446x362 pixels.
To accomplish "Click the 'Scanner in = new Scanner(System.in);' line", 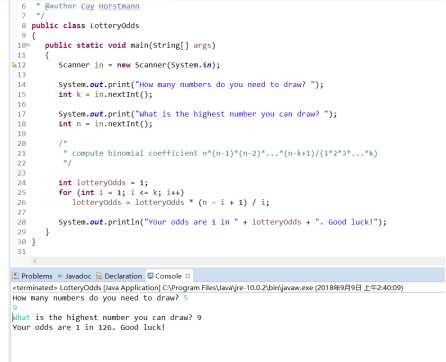I will tap(139, 65).
